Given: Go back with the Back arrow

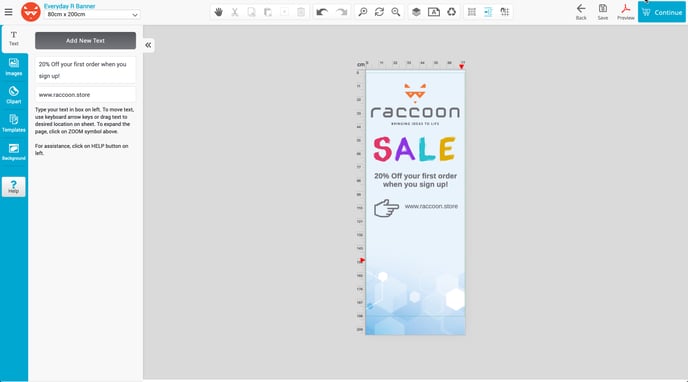Looking at the screenshot, I should pos(581,12).
